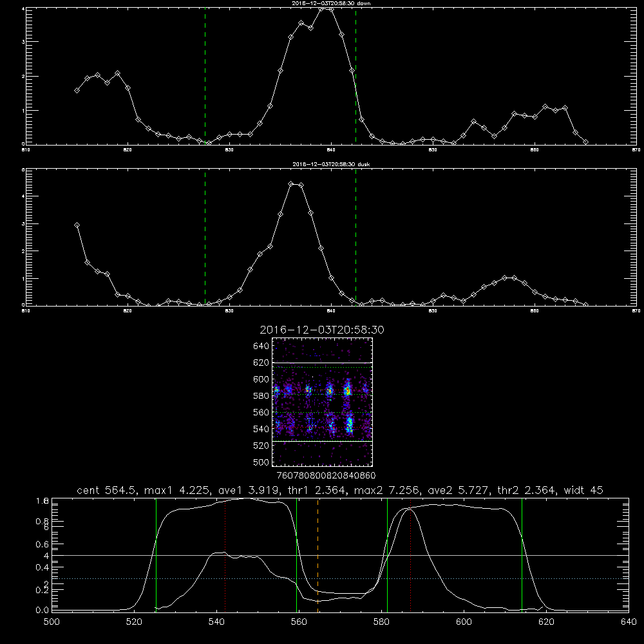Click the leftmost diamond data point in dawn plot
The height and width of the screenshot is (644, 644).
(77, 90)
